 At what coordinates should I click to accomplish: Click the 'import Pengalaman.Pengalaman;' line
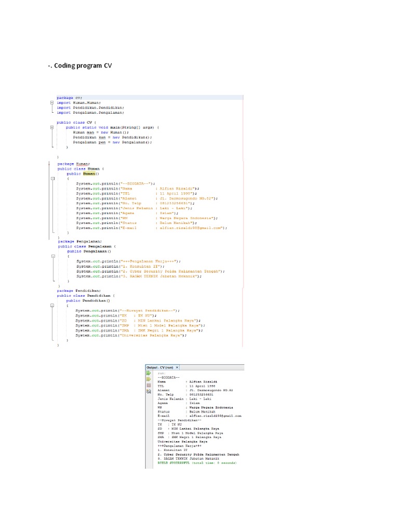point(90,113)
